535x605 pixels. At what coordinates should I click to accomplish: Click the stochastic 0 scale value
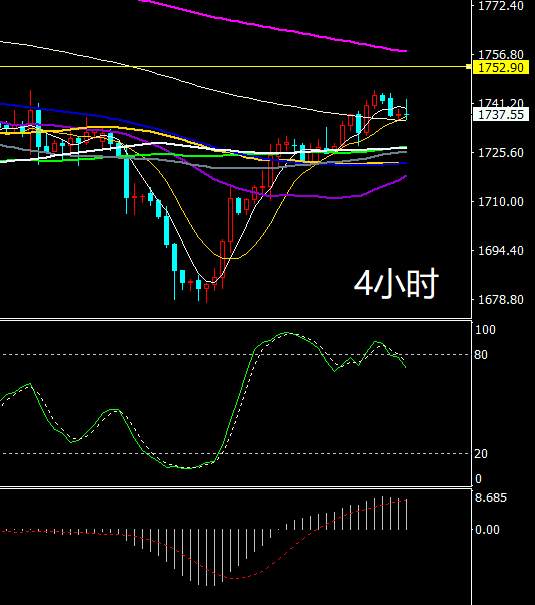pyautogui.click(x=478, y=479)
